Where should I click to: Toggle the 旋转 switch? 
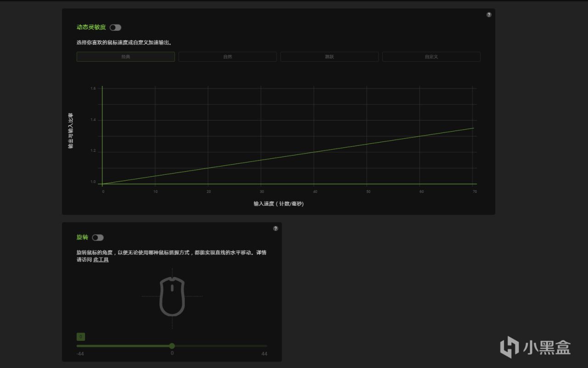[x=98, y=237]
